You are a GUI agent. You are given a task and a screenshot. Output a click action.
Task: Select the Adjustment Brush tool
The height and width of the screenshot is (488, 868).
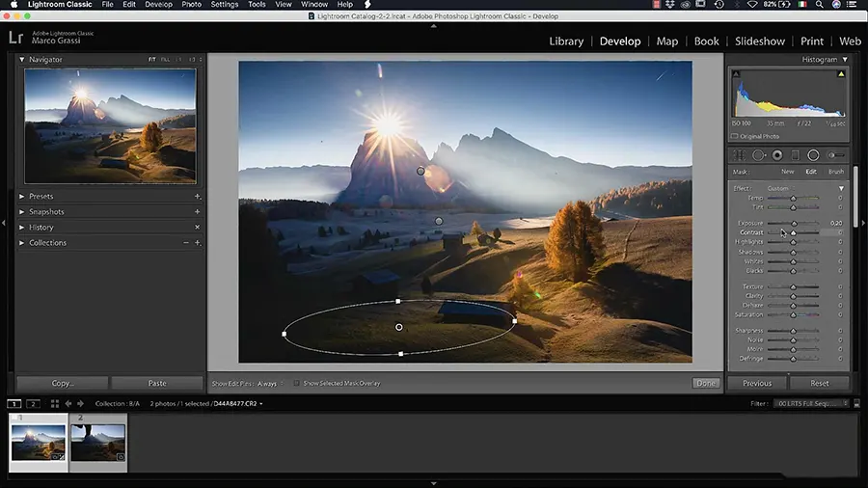pos(834,155)
